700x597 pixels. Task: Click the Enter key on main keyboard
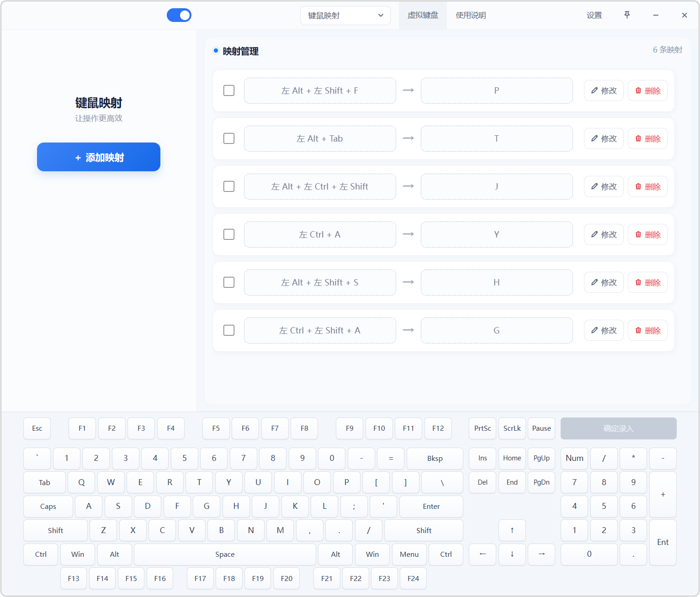click(x=431, y=507)
